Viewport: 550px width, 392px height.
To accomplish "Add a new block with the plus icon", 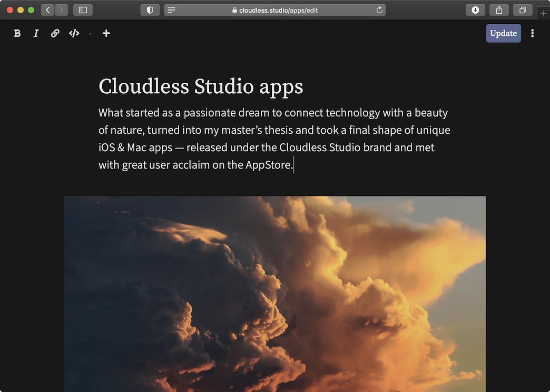I will tap(106, 33).
